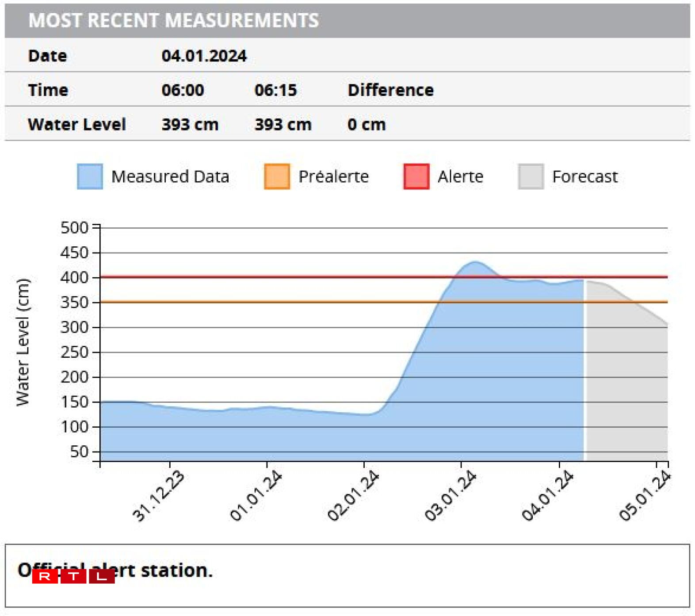Click the RTL logo
The width and height of the screenshot is (695, 616).
coord(73,576)
